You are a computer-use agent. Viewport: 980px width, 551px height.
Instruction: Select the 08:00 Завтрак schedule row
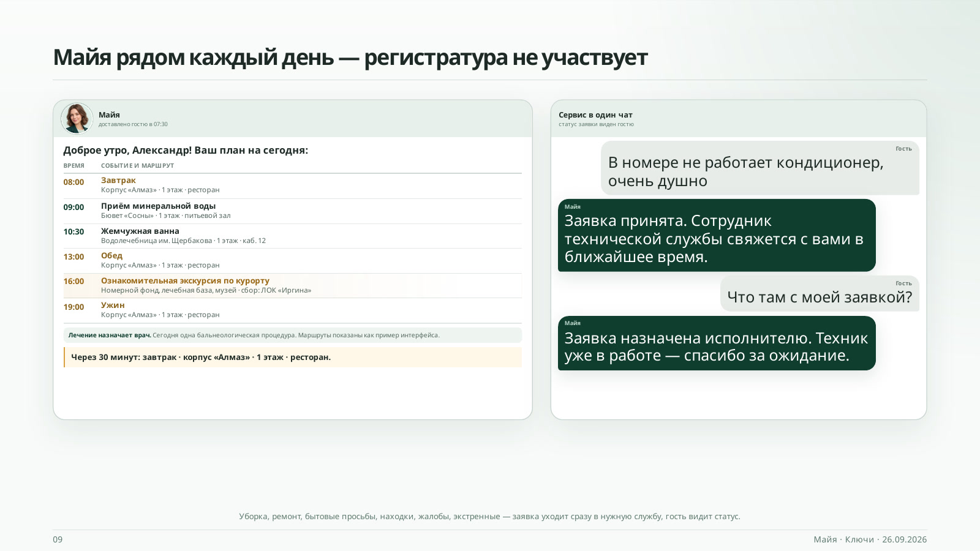coord(293,186)
